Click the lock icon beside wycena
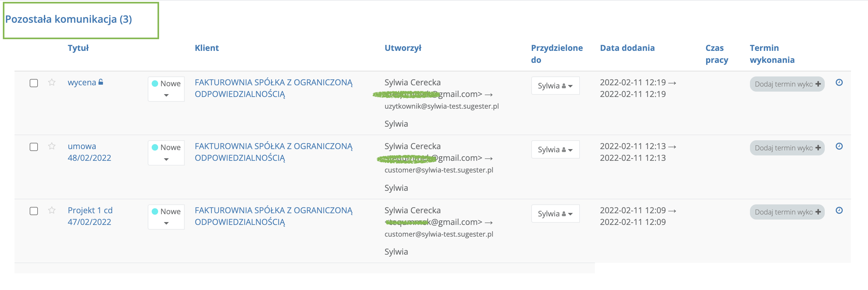Image resolution: width=868 pixels, height=290 pixels. point(101,82)
